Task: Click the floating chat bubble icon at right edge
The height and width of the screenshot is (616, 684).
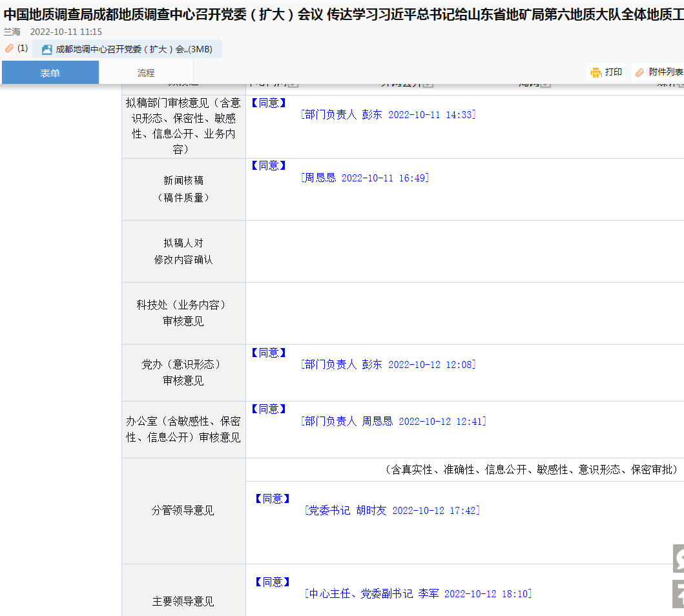Action: click(x=678, y=559)
